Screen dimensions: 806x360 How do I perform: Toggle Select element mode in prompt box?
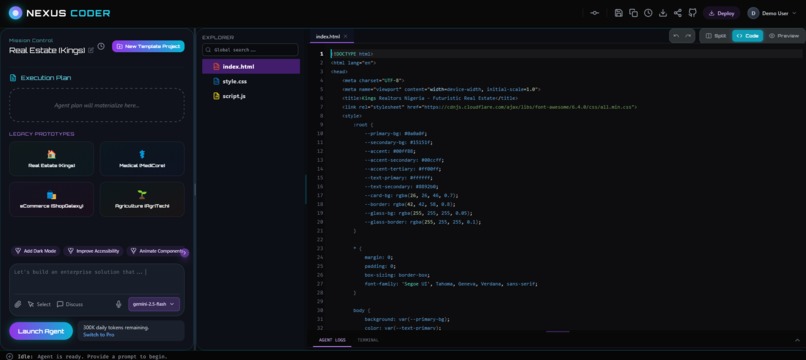click(x=39, y=304)
